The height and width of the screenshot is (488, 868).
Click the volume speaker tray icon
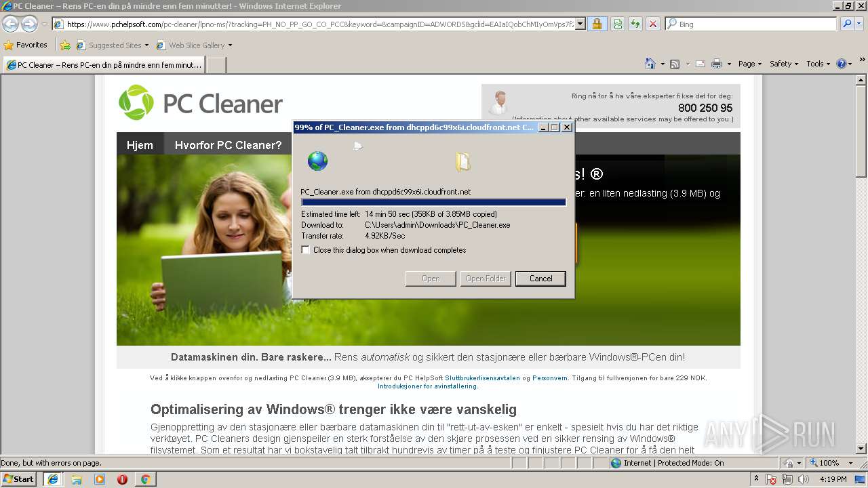(x=804, y=480)
